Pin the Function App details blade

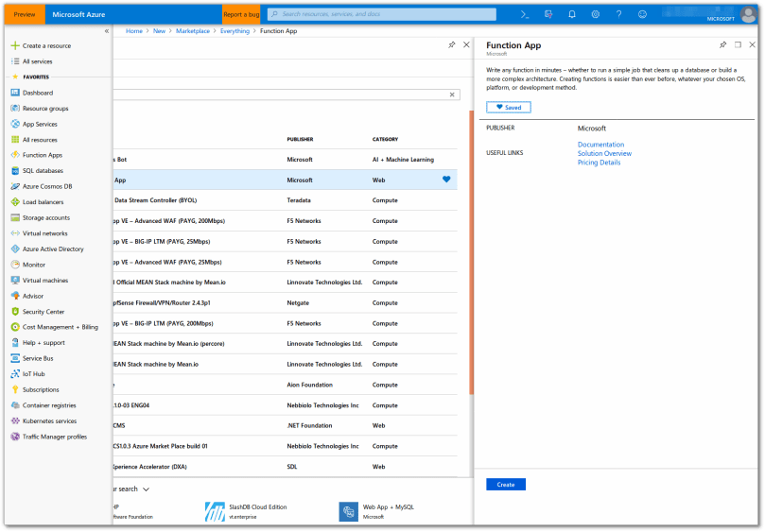tap(723, 44)
